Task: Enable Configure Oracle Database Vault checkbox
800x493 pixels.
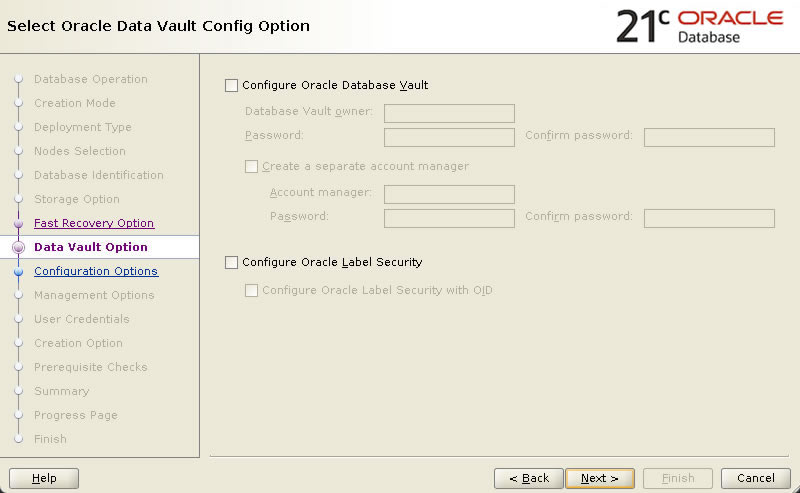Action: 231,85
